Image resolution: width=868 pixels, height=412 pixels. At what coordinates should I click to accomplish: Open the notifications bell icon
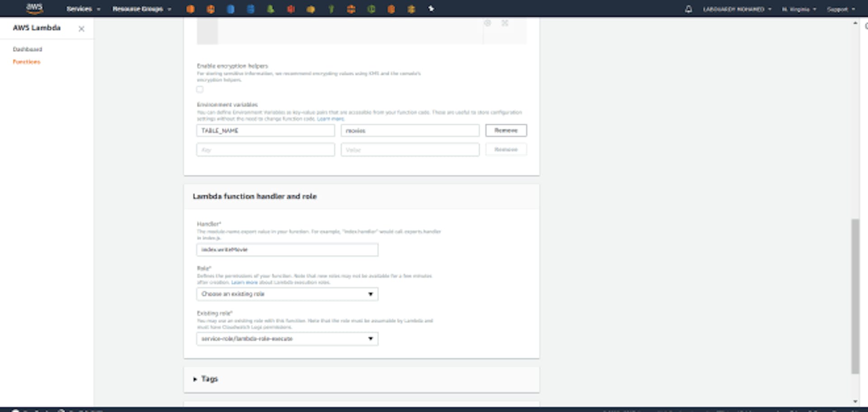click(x=688, y=9)
